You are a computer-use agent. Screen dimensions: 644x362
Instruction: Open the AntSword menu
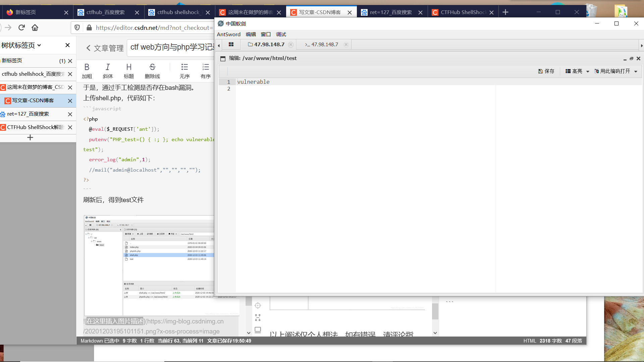click(x=228, y=34)
